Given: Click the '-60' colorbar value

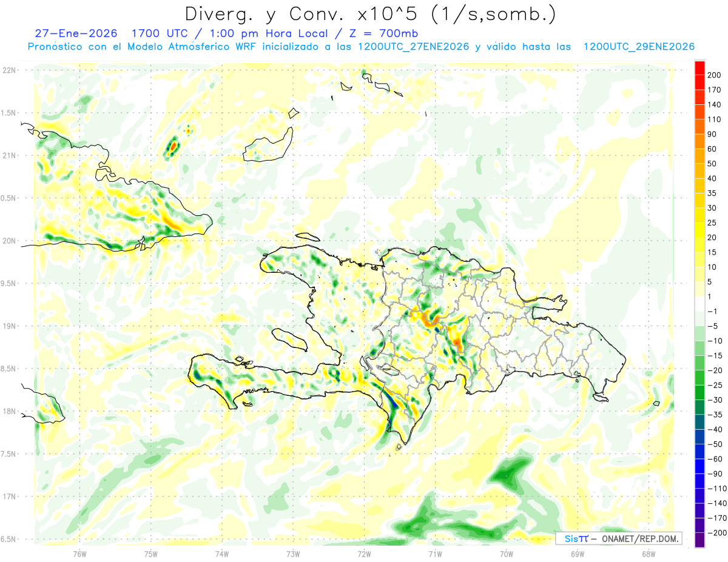Looking at the screenshot, I should (715, 459).
